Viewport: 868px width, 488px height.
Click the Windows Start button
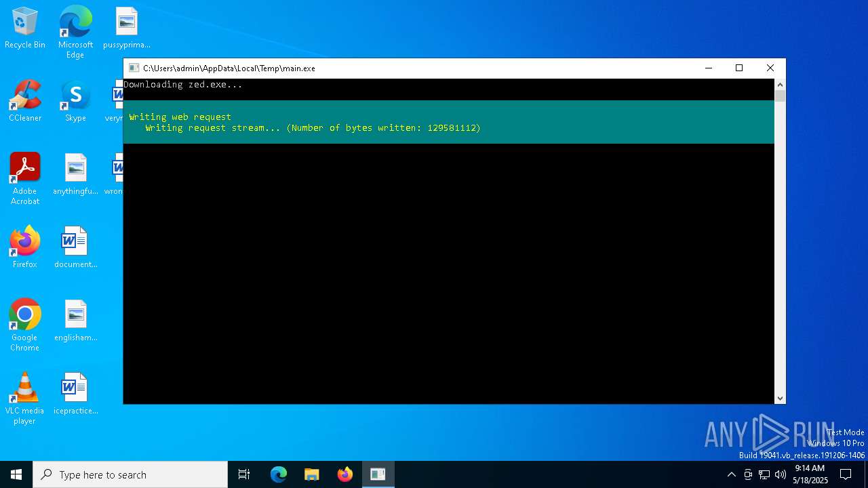[16, 474]
